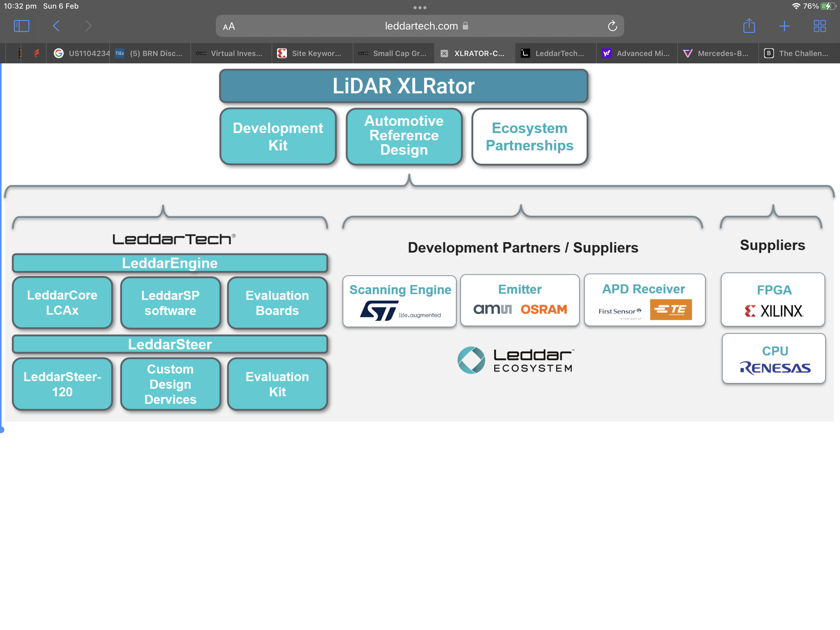Viewport: 840px width, 630px height.
Task: Click the APD Receiver label
Action: click(644, 289)
